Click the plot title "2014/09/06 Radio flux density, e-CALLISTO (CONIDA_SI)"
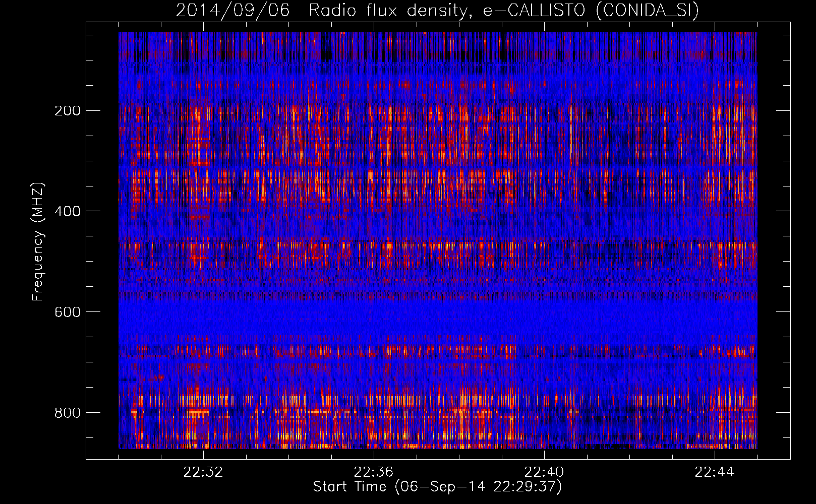The width and height of the screenshot is (816, 504). point(437,10)
